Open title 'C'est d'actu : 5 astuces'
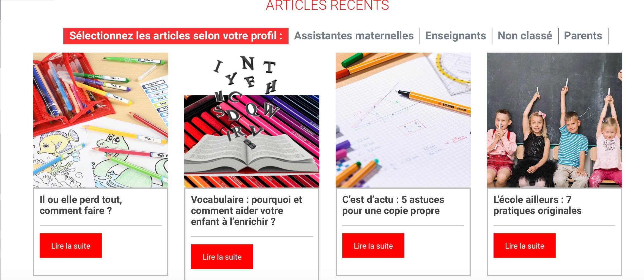 393,205
